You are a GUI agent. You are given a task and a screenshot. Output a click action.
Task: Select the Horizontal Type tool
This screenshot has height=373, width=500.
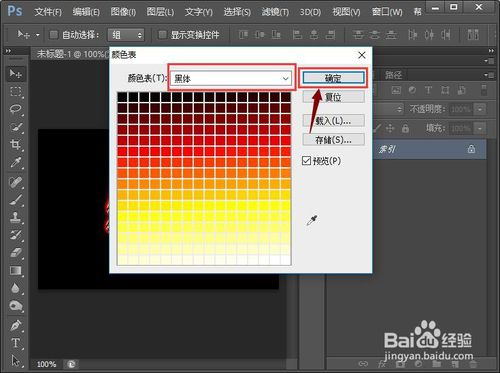[x=15, y=343]
